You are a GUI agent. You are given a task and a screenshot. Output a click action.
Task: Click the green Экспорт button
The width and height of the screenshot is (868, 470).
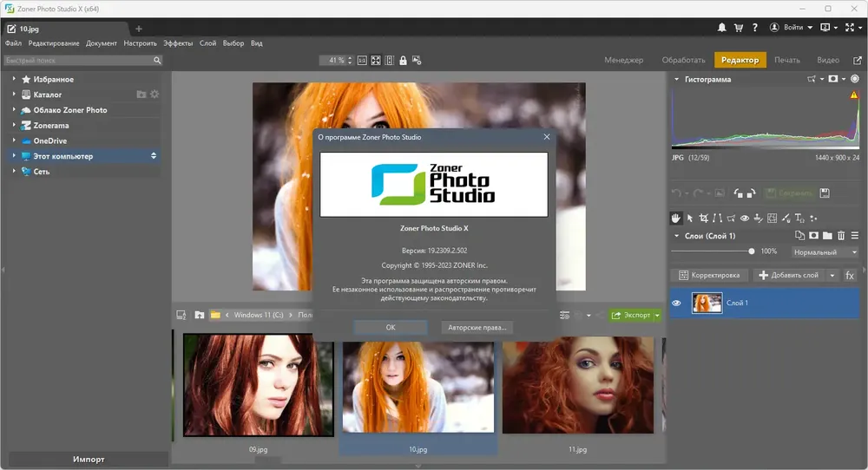630,315
